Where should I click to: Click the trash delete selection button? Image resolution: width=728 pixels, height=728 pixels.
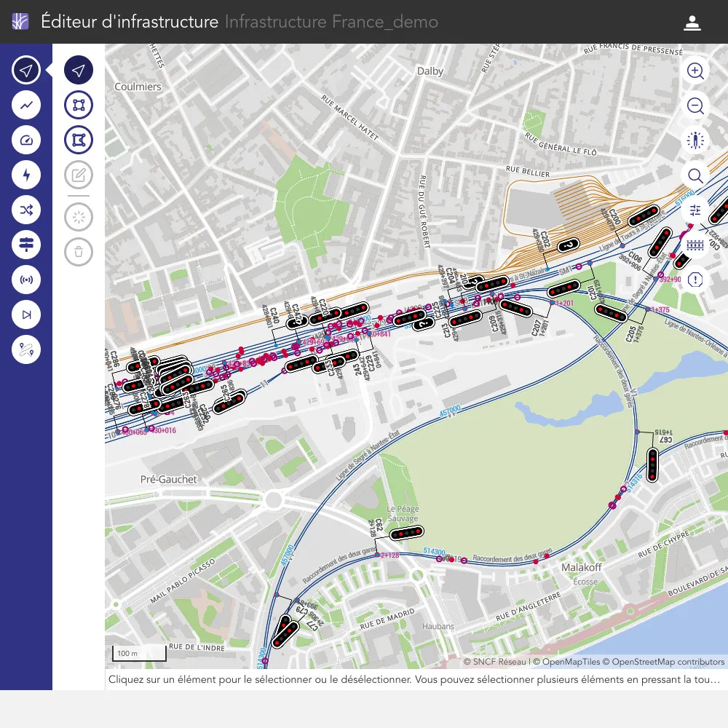click(79, 253)
